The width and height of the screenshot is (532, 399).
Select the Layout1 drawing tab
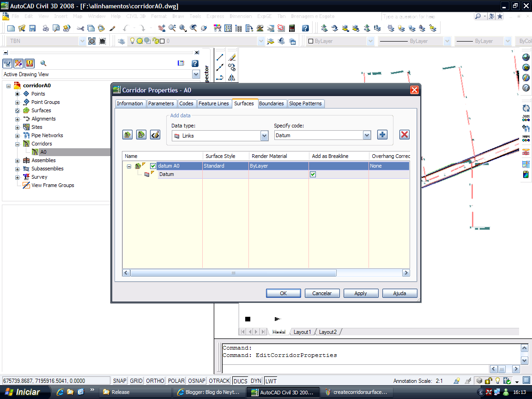pyautogui.click(x=302, y=332)
